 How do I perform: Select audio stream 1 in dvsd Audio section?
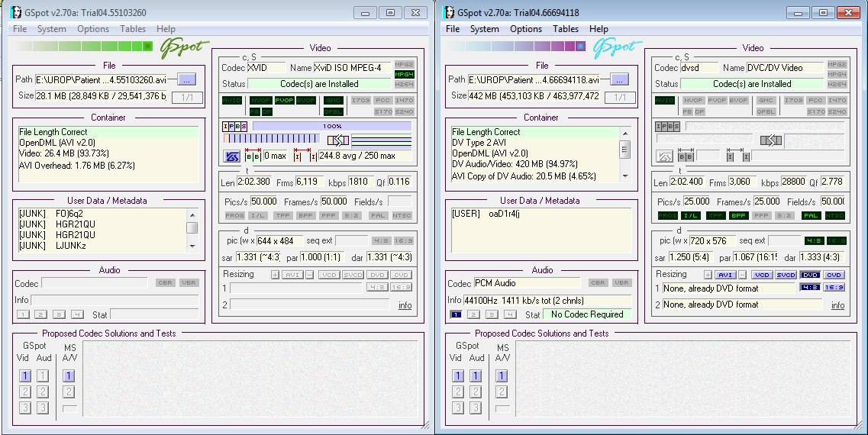click(x=456, y=314)
